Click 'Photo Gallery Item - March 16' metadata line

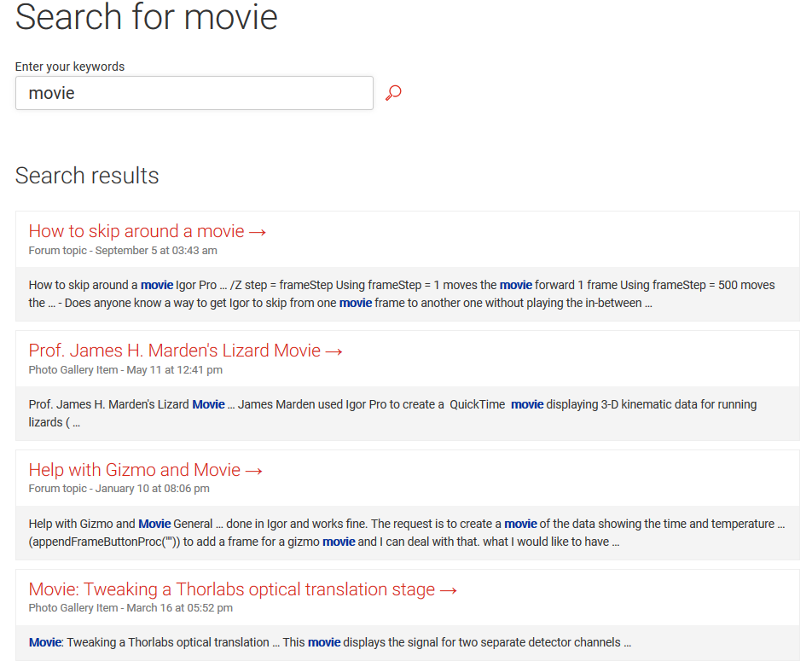[130, 607]
